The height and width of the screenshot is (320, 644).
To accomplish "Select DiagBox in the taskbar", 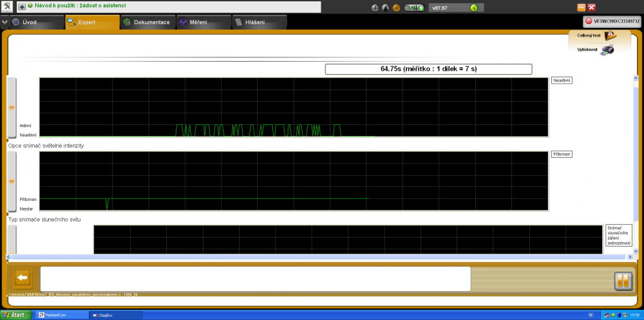I will tap(115, 315).
